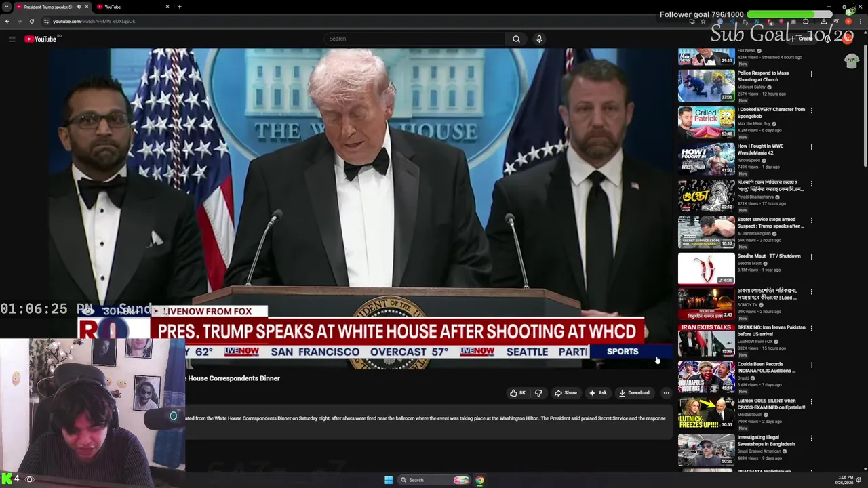Viewport: 868px width, 488px height.
Task: Open a new browser tab
Action: click(x=180, y=7)
